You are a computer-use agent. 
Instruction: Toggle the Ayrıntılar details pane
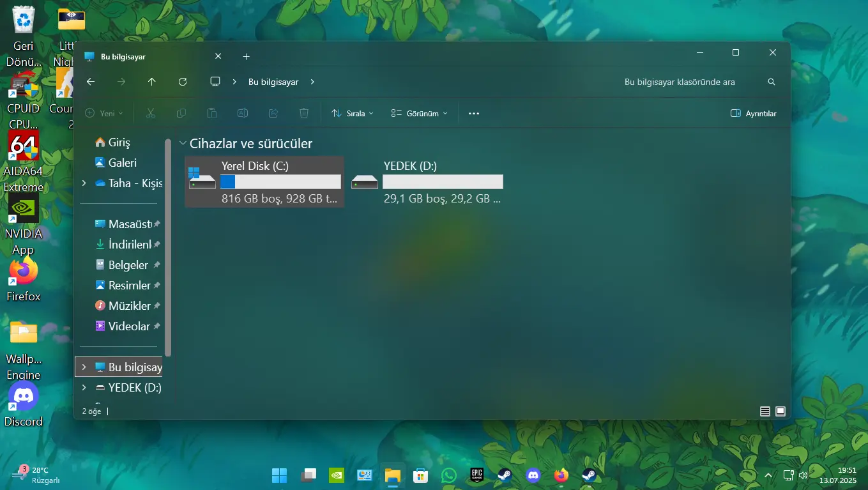pos(754,113)
